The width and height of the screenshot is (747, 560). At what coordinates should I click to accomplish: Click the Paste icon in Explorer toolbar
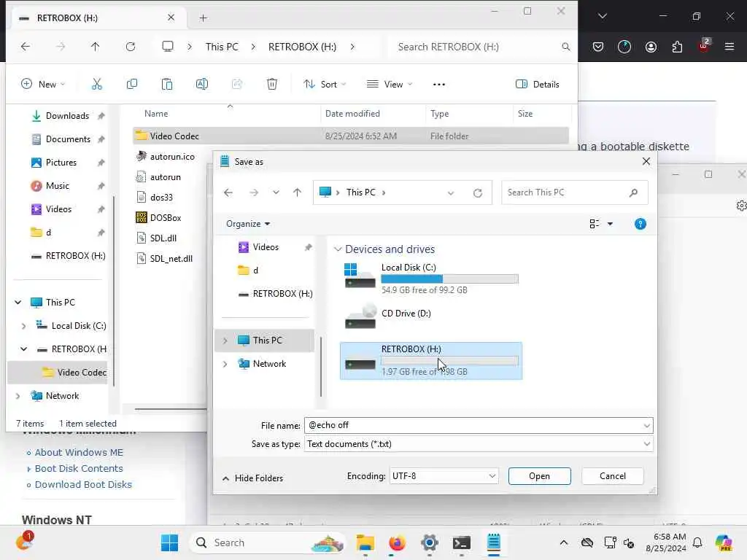(x=167, y=85)
